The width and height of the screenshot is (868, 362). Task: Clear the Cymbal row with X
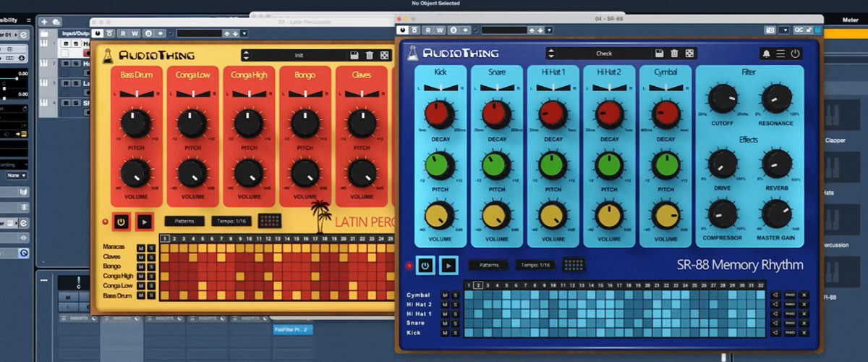pos(804,295)
